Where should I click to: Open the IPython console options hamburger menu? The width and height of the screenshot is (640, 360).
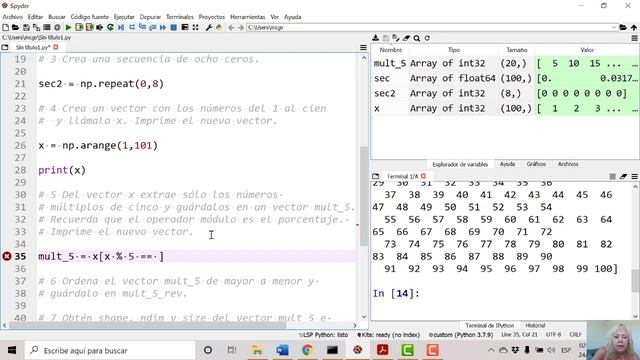point(634,176)
